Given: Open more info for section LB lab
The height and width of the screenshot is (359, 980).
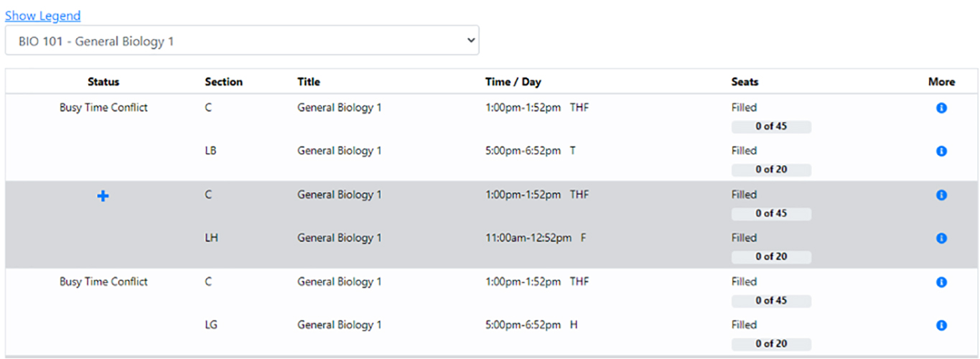Looking at the screenshot, I should pyautogui.click(x=941, y=151).
